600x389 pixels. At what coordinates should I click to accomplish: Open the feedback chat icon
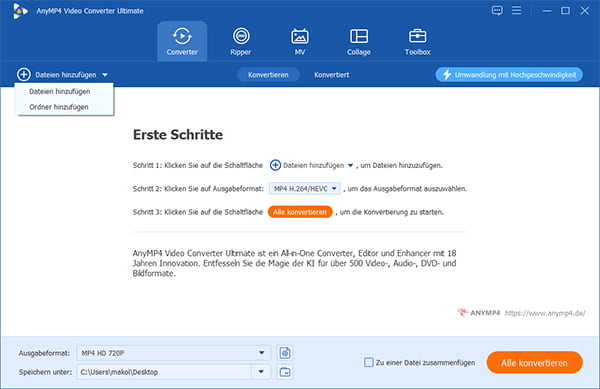(x=497, y=11)
